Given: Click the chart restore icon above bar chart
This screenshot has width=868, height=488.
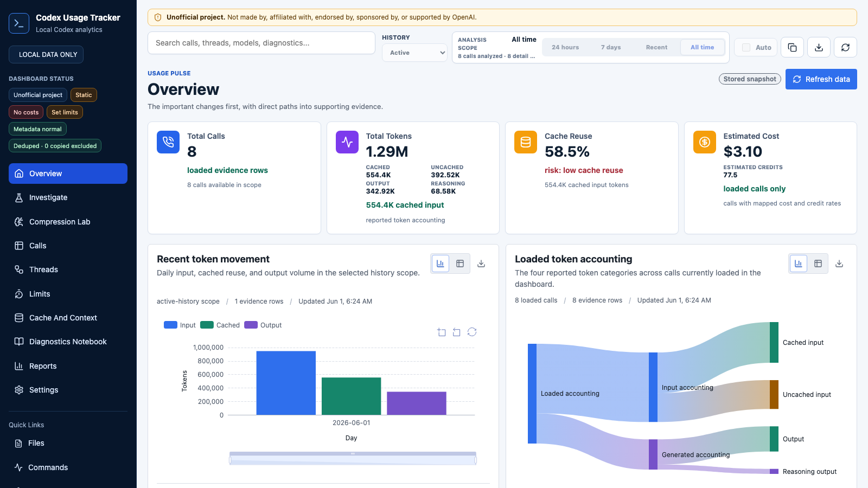Looking at the screenshot, I should (x=472, y=332).
